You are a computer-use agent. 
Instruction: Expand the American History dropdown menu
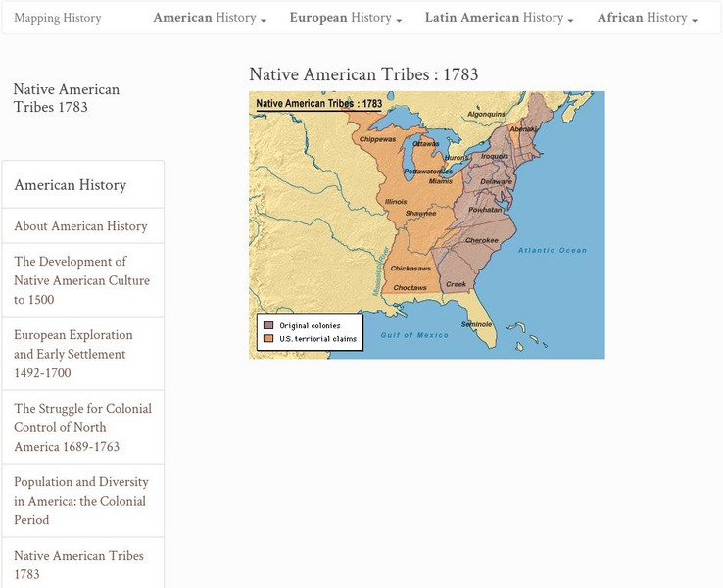pyautogui.click(x=210, y=18)
